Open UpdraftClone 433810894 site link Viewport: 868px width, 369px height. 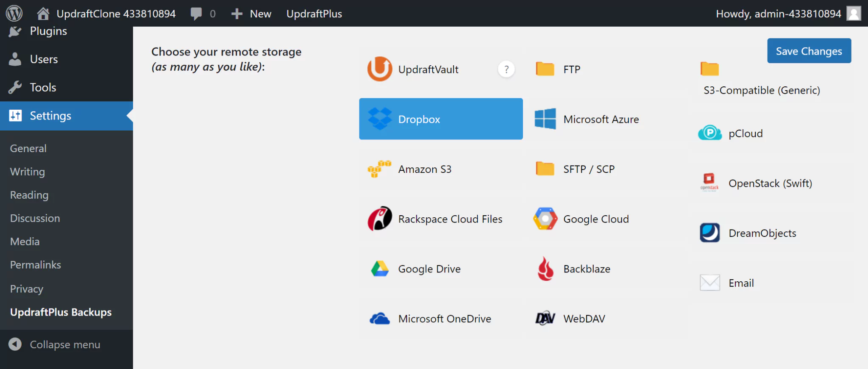click(x=116, y=14)
